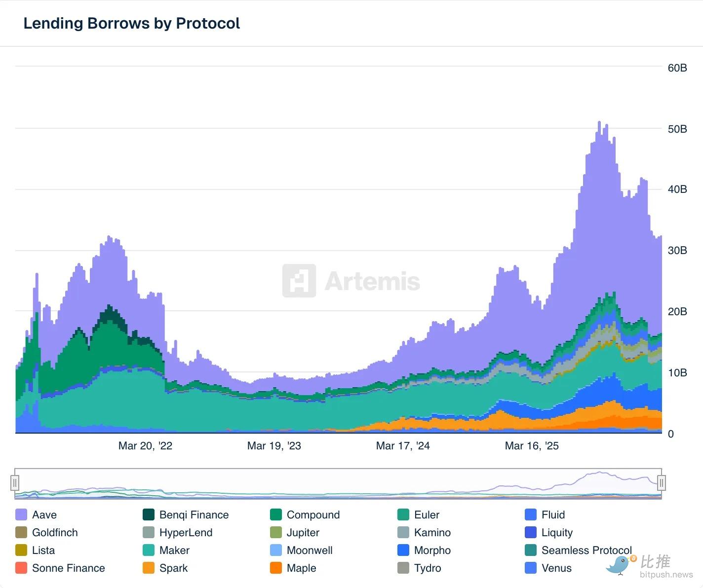703x588 pixels.
Task: Toggle the Benqi Finance legend swatch
Action: 149,515
